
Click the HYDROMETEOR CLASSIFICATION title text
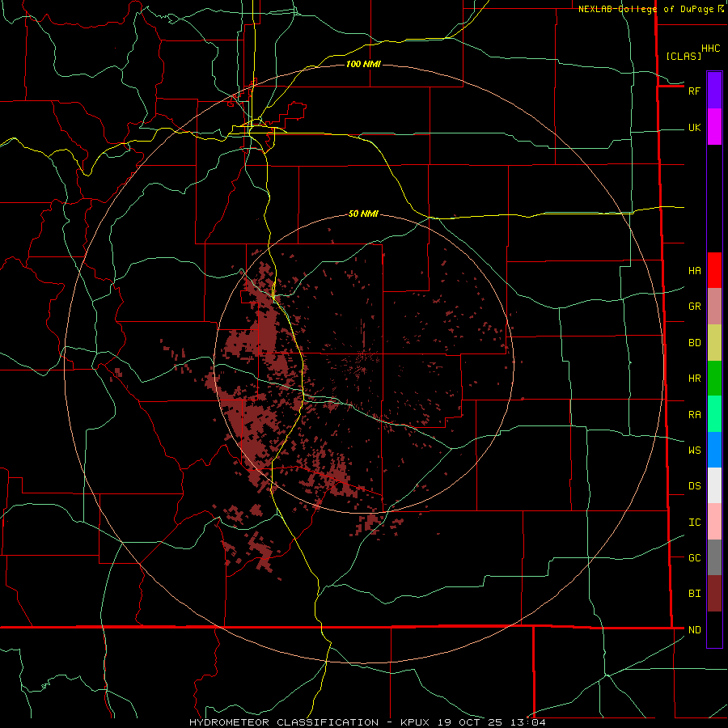click(284, 722)
